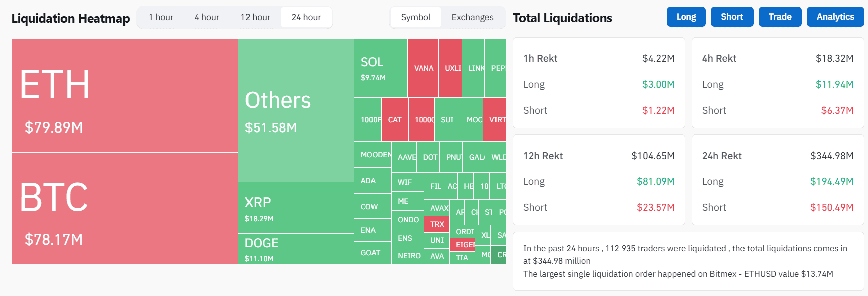Switch to the 4 hour timeframe
The width and height of the screenshot is (868, 296).
(207, 18)
